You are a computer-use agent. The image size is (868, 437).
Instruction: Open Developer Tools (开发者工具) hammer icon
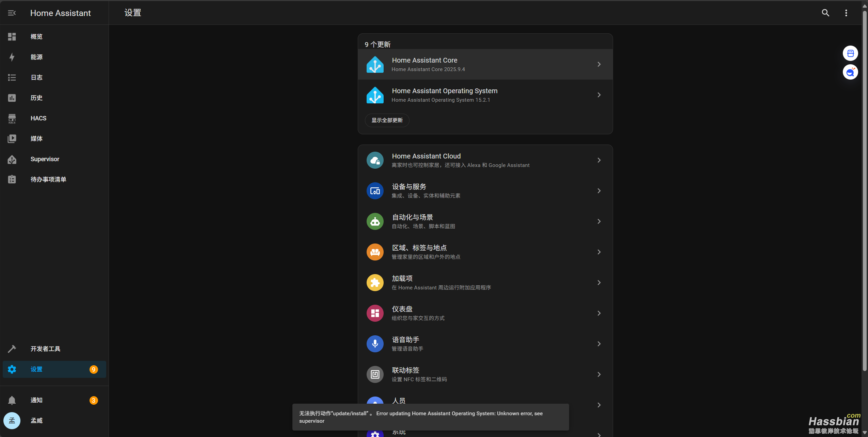pos(12,349)
